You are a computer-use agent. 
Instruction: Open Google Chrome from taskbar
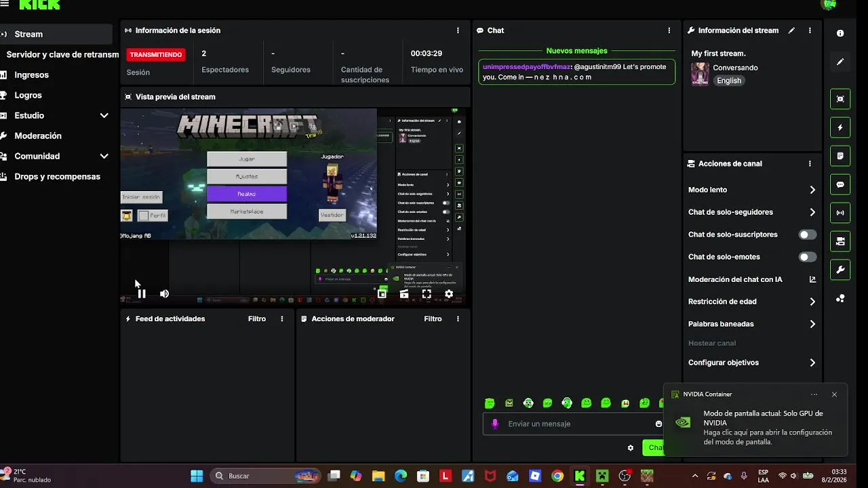(x=557, y=476)
